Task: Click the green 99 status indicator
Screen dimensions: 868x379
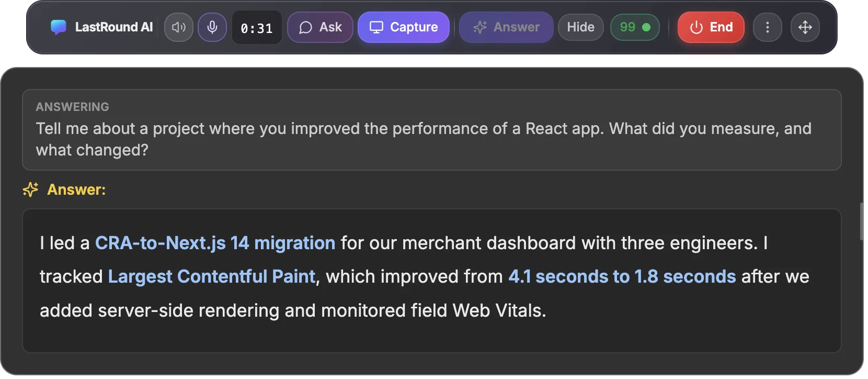Action: (635, 27)
